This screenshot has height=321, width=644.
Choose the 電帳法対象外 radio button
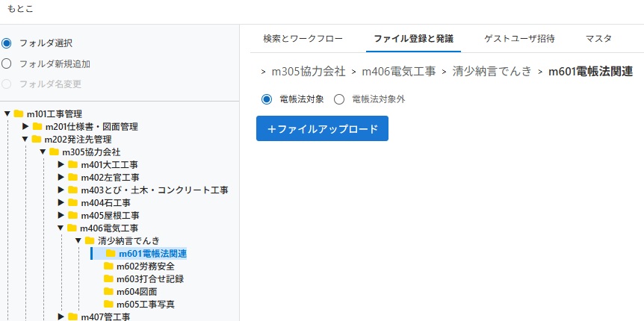[339, 99]
